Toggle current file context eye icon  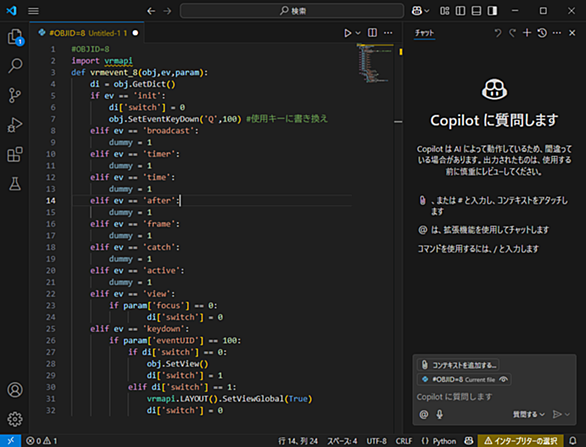tap(503, 379)
